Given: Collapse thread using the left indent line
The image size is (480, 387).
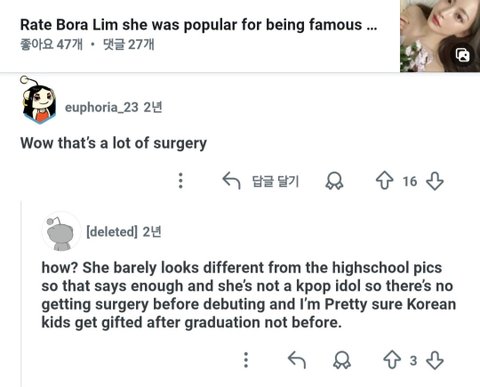Looking at the screenshot, I should coord(21,293).
